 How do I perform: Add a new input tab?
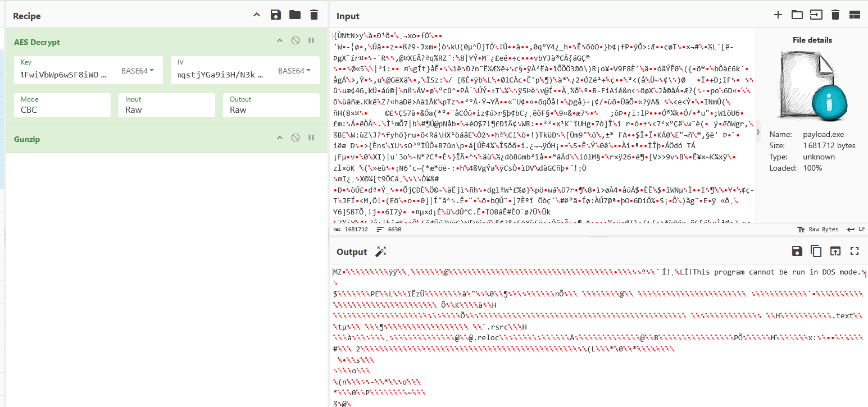778,15
